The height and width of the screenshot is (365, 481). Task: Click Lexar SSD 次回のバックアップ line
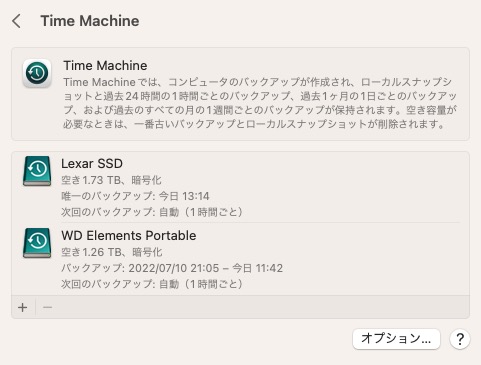152,212
